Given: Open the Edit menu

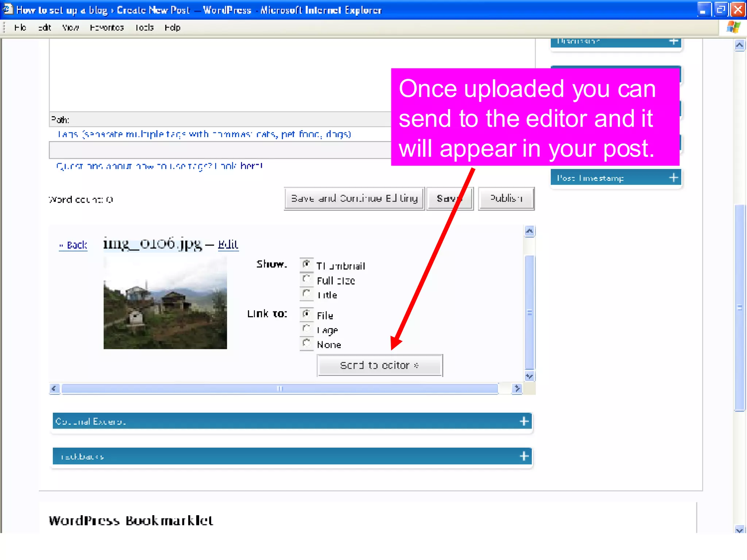Looking at the screenshot, I should point(44,28).
